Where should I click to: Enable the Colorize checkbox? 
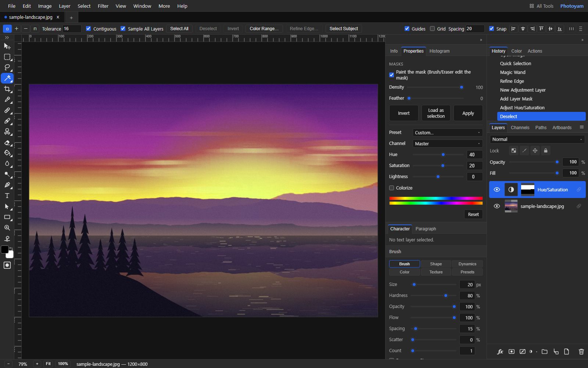(x=392, y=188)
